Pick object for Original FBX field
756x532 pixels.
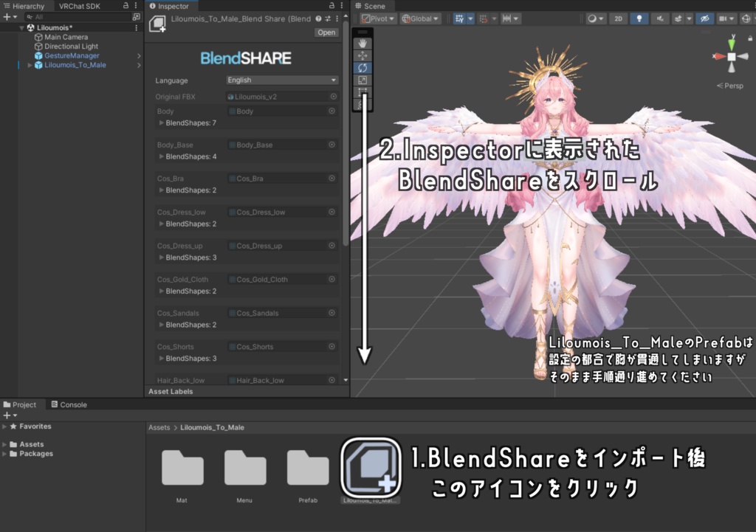(x=333, y=97)
